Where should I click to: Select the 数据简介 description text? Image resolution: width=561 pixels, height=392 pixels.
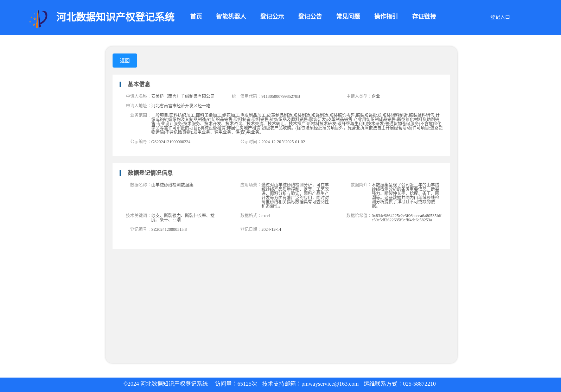406,195
